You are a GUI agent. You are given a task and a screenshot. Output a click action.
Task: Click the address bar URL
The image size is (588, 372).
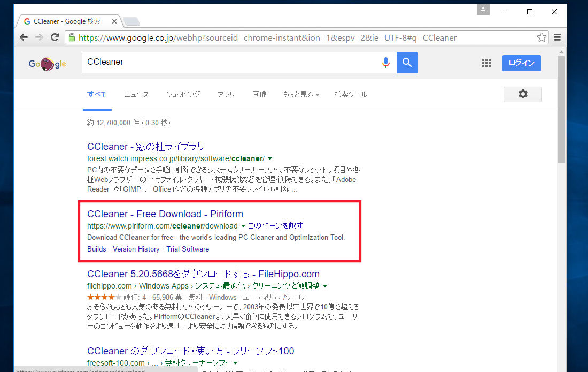tap(267, 37)
